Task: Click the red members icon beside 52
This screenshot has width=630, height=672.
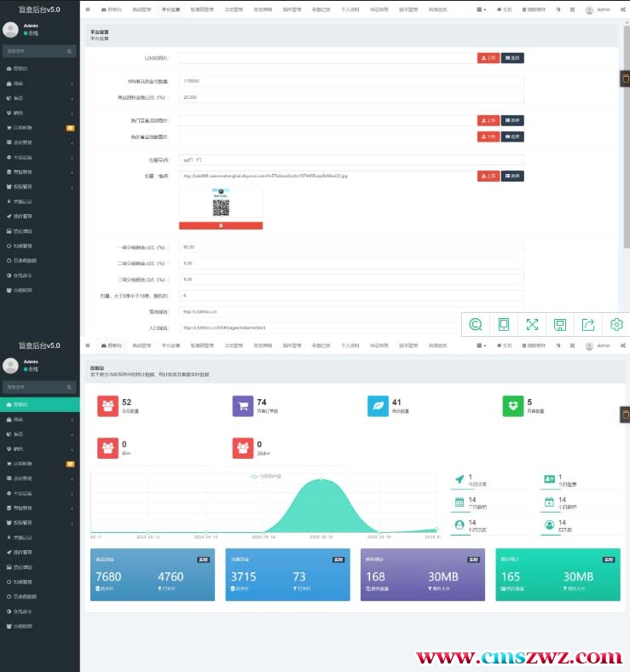Action: point(107,406)
